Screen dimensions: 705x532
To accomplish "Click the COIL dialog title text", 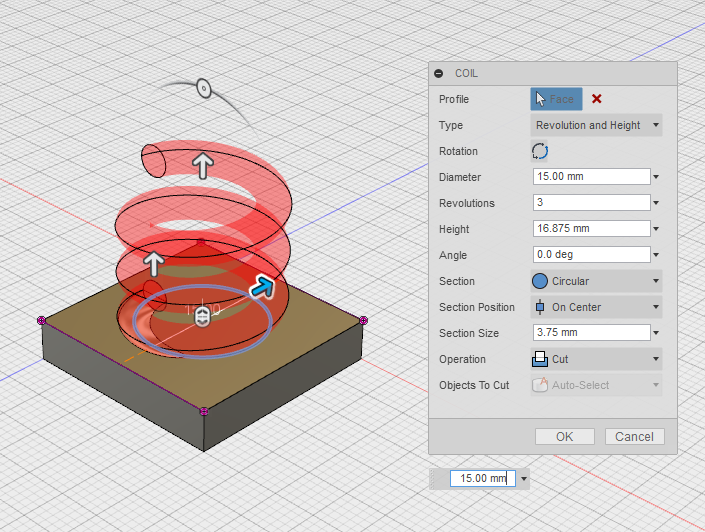I will point(466,73).
